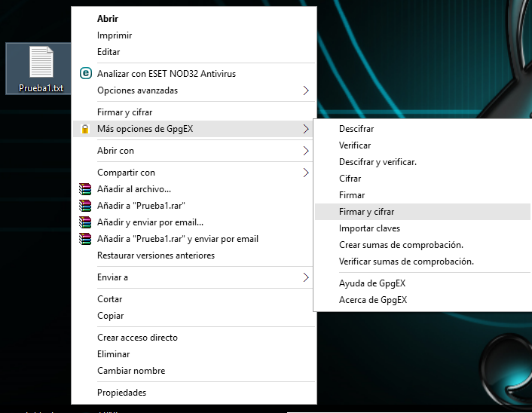Select Crear sumas de comprobación.
Image resolution: width=532 pixels, height=413 pixels.
(423, 245)
